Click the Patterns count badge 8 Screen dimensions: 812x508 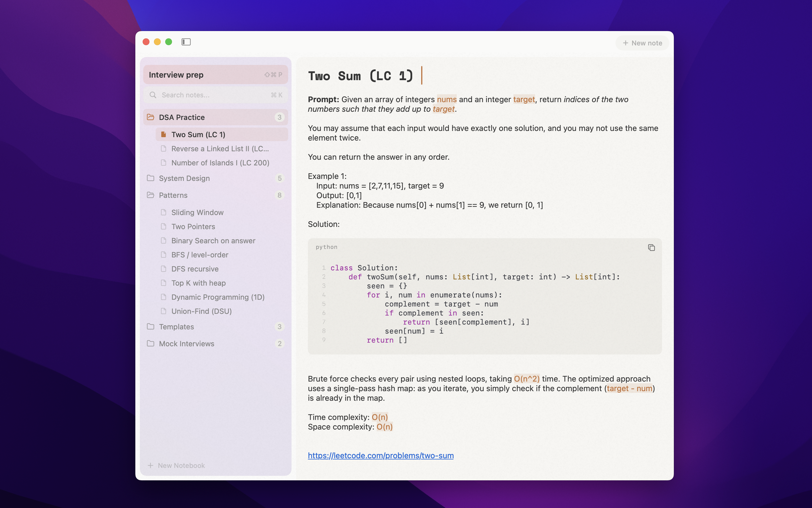pyautogui.click(x=279, y=195)
